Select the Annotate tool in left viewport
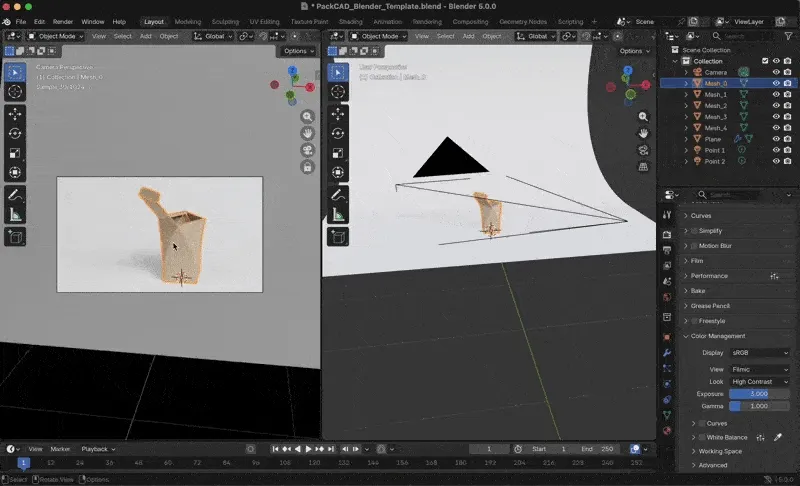Screen dimensions: 800x486 pyautogui.click(x=15, y=195)
